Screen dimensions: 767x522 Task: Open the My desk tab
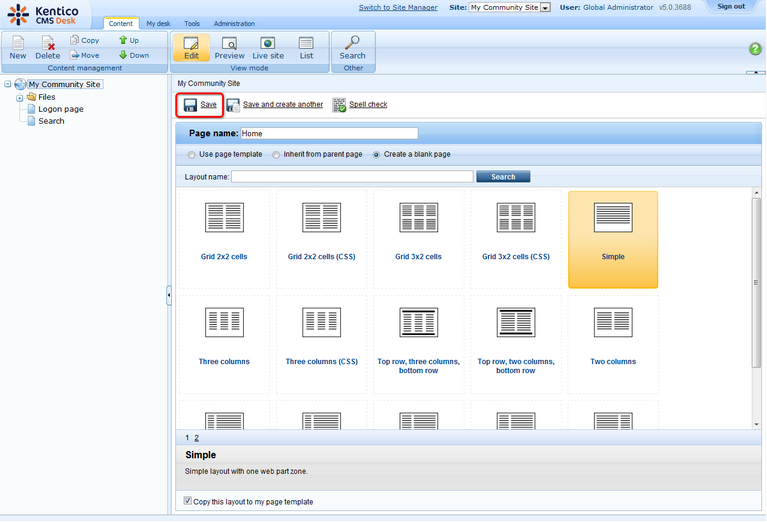pyautogui.click(x=158, y=23)
